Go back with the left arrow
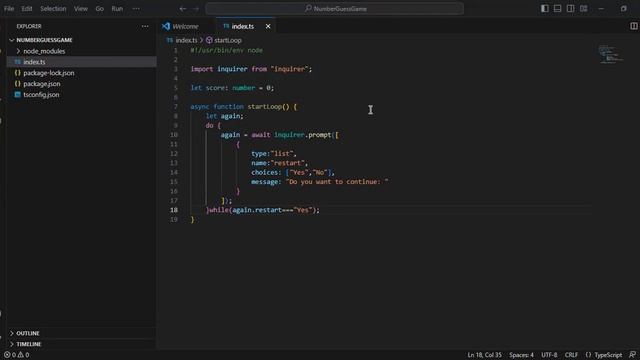This screenshot has width=640, height=360. pos(183,9)
